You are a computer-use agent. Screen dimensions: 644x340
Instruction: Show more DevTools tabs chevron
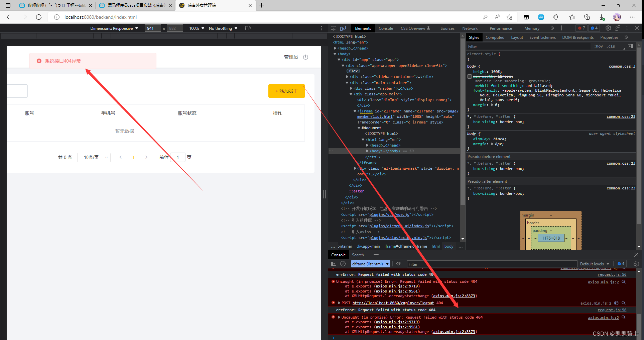[x=552, y=28]
